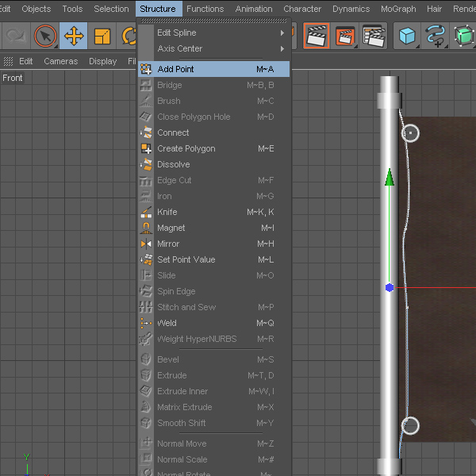
Task: Open the Selection menu
Action: 111,9
